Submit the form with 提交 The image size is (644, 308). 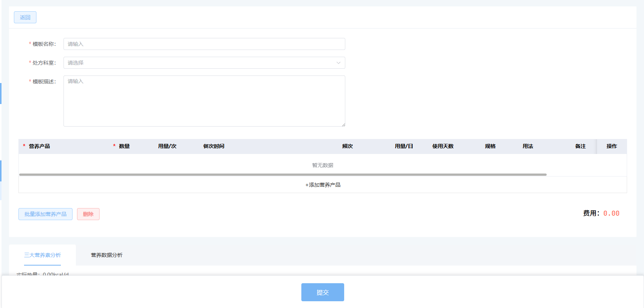tap(323, 292)
